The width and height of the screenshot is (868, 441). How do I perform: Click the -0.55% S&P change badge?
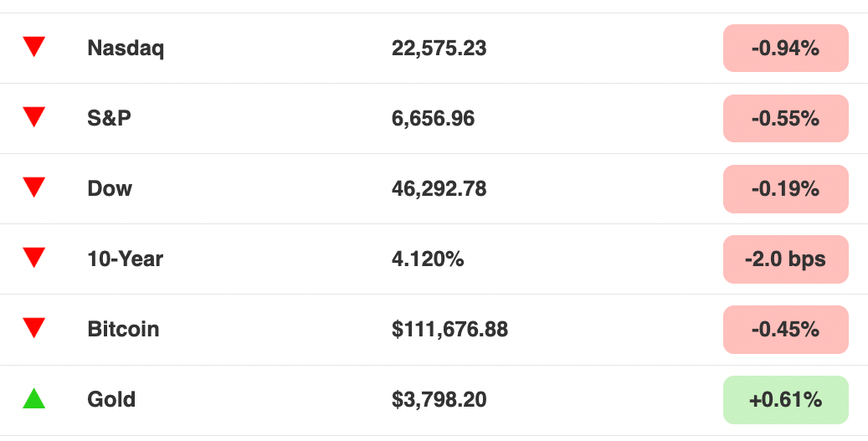(785, 119)
